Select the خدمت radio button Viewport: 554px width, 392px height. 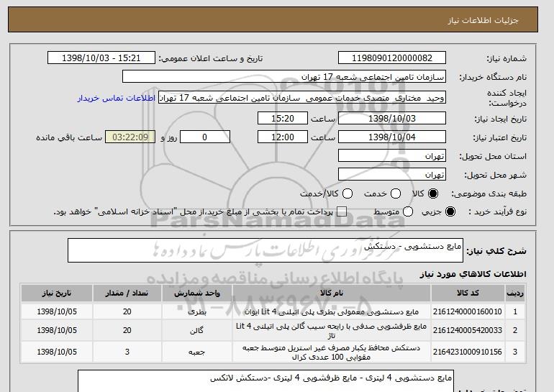click(396, 193)
